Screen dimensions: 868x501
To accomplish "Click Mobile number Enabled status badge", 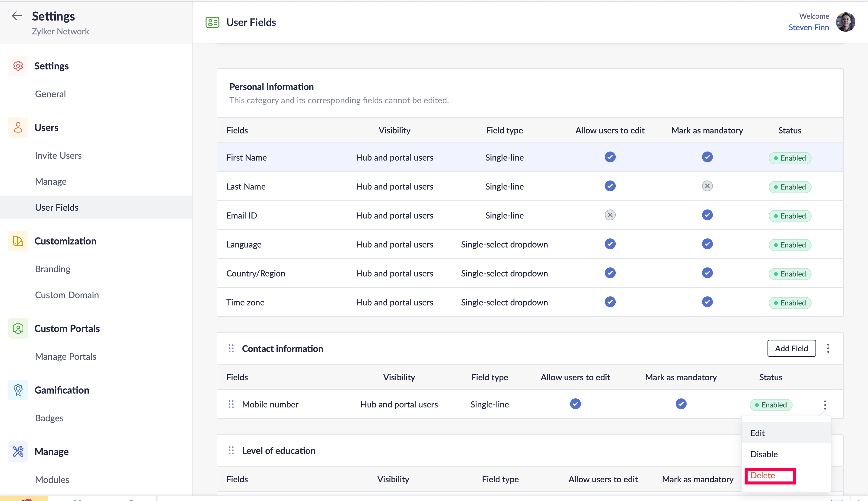I will pos(771,405).
